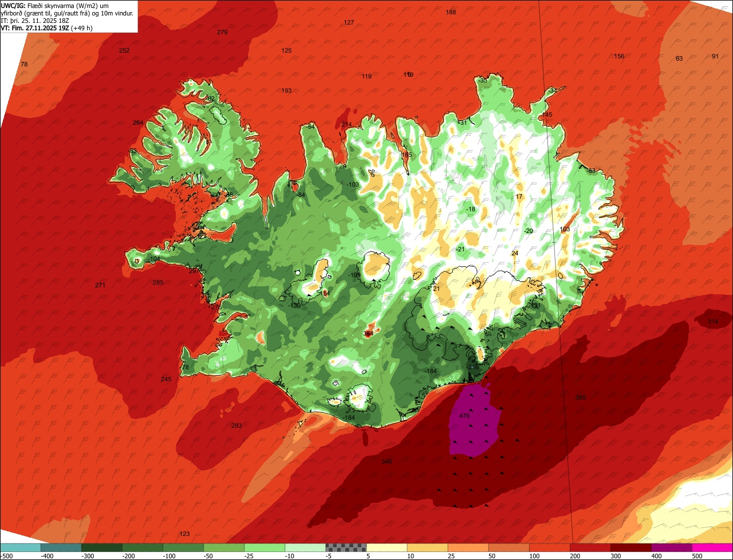Click the value 271 in the western ocean
Image resolution: width=733 pixels, height=560 pixels.
(100, 285)
